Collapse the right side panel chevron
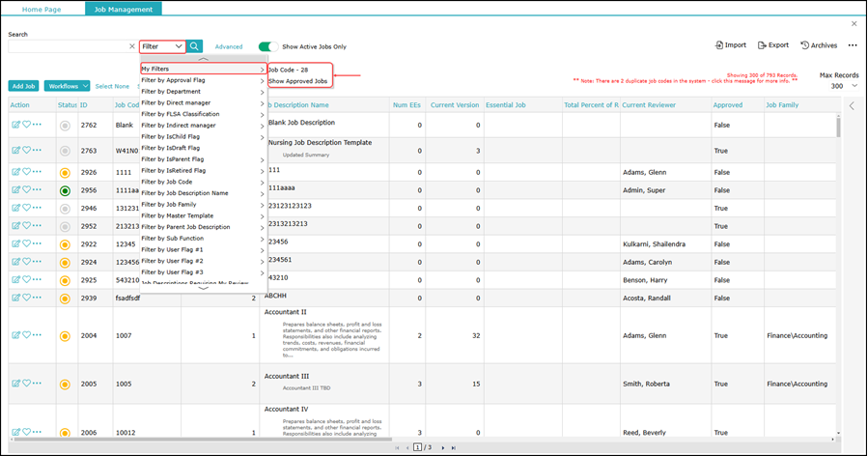The height and width of the screenshot is (456, 868). [x=852, y=105]
